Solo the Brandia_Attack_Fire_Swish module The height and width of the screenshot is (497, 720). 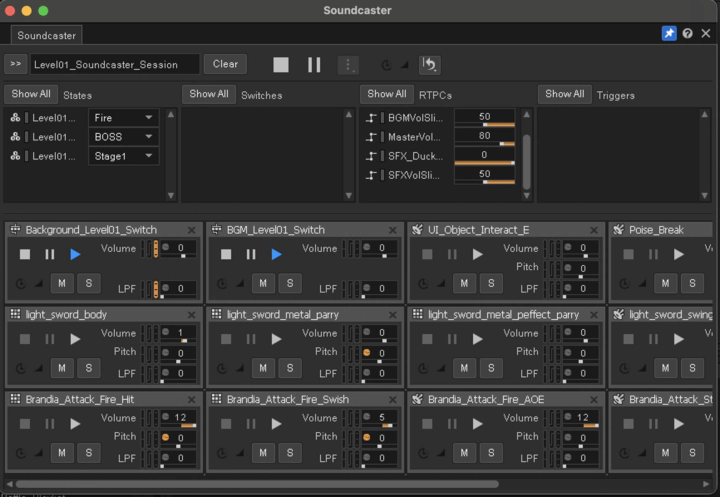coord(289,453)
